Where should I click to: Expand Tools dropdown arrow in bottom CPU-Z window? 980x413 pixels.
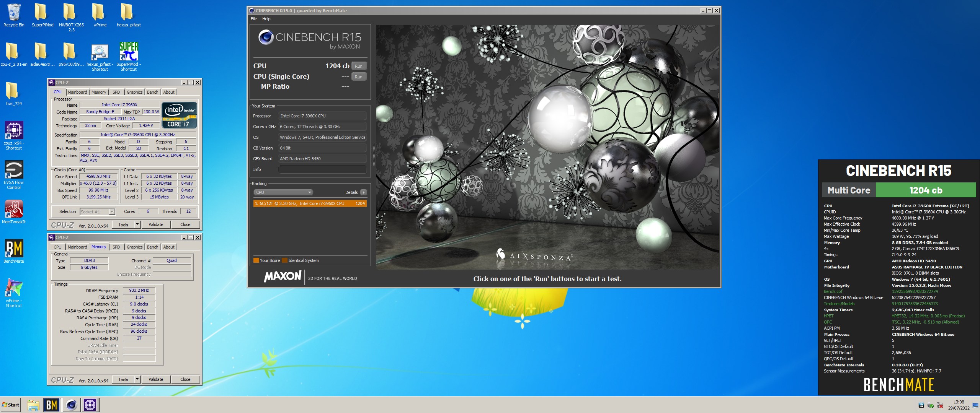[137, 379]
